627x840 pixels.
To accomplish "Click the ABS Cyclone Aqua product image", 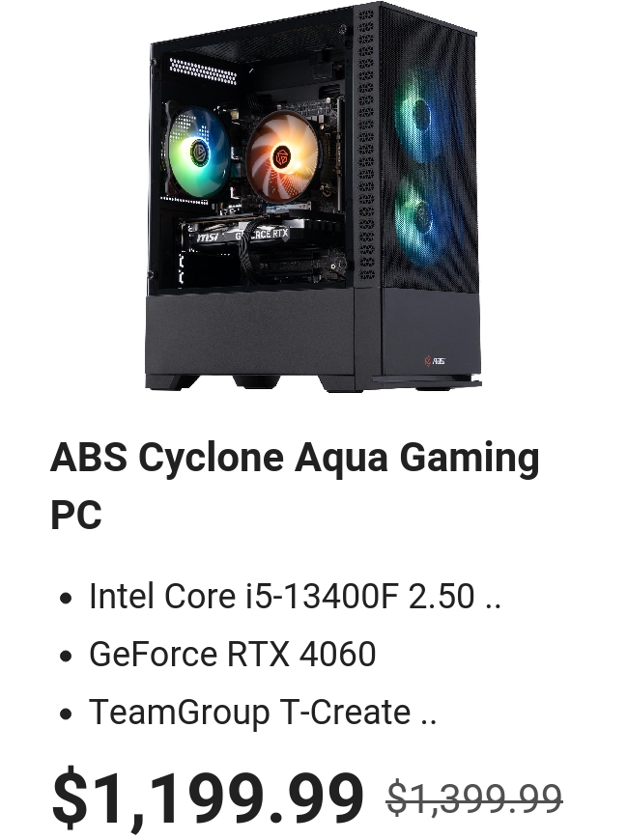I will click(313, 197).
